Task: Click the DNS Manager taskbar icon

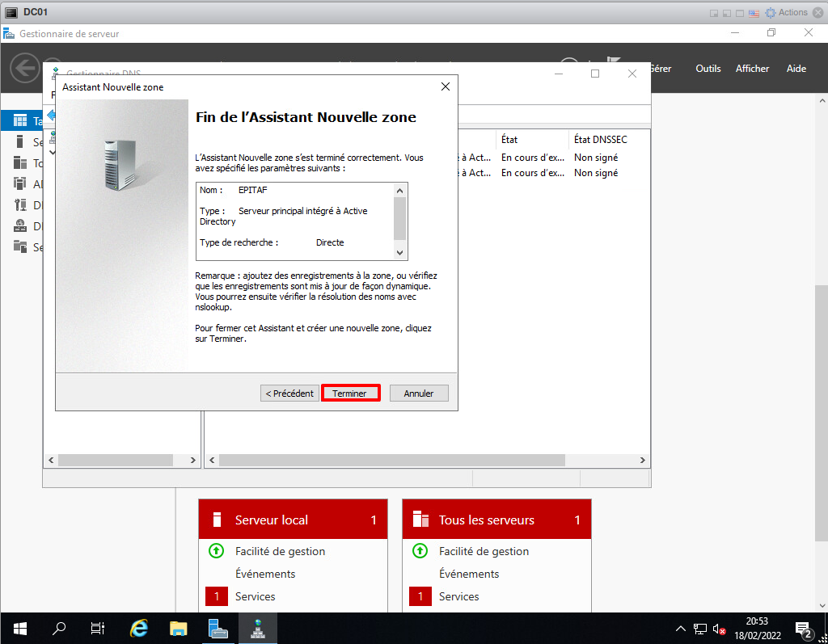Action: pyautogui.click(x=257, y=628)
